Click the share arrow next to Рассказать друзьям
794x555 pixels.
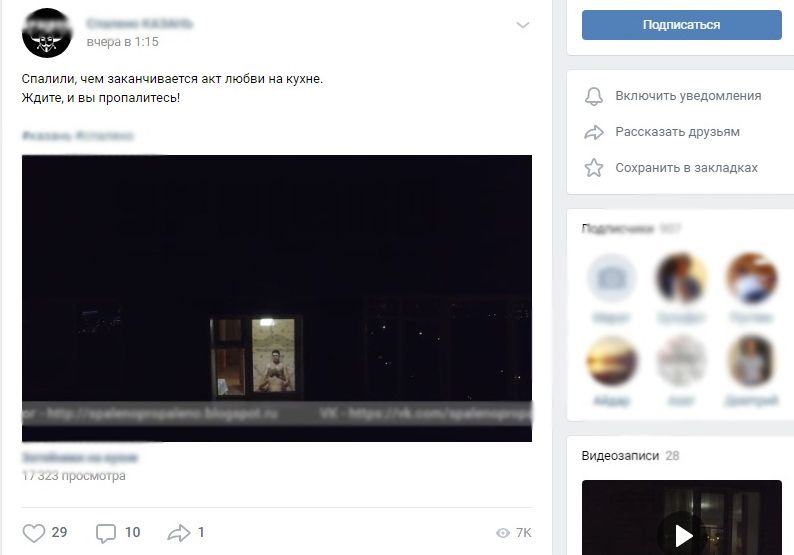click(594, 132)
